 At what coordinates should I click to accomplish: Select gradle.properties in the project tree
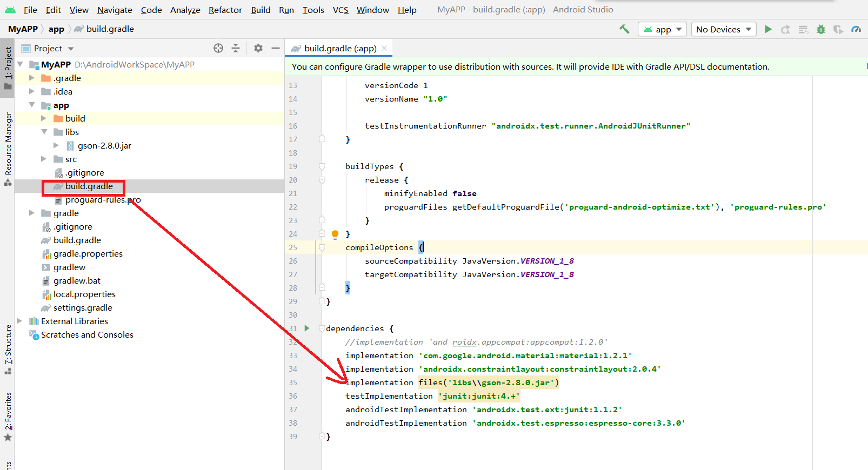point(88,253)
